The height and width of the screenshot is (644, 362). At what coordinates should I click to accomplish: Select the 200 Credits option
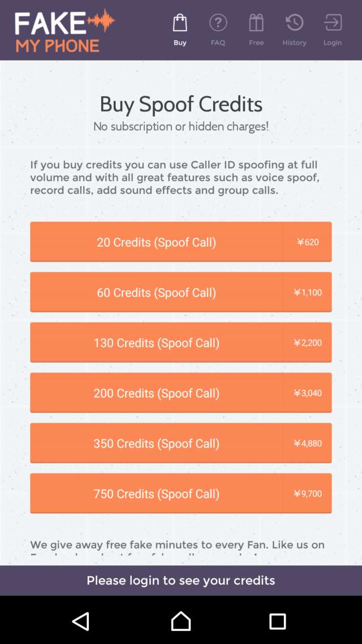(156, 393)
